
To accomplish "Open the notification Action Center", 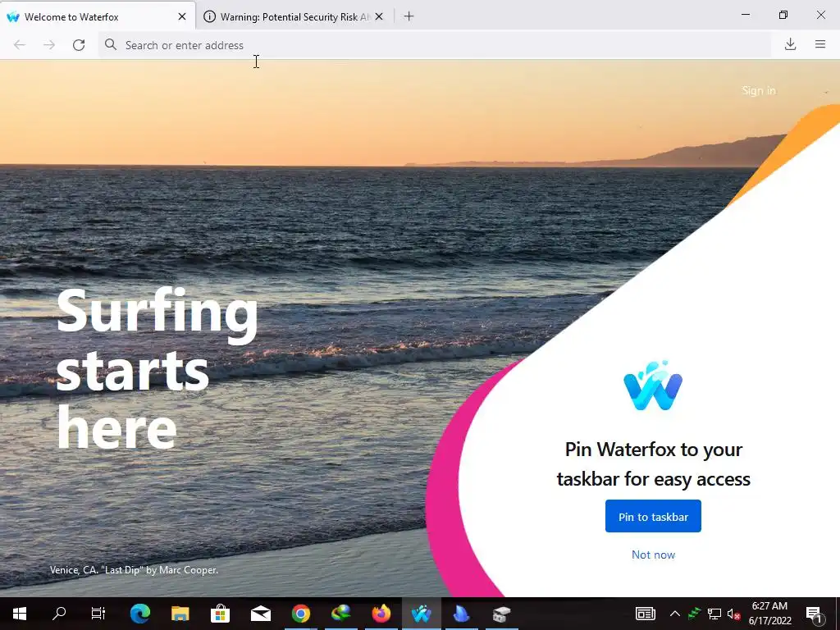I will click(x=815, y=614).
